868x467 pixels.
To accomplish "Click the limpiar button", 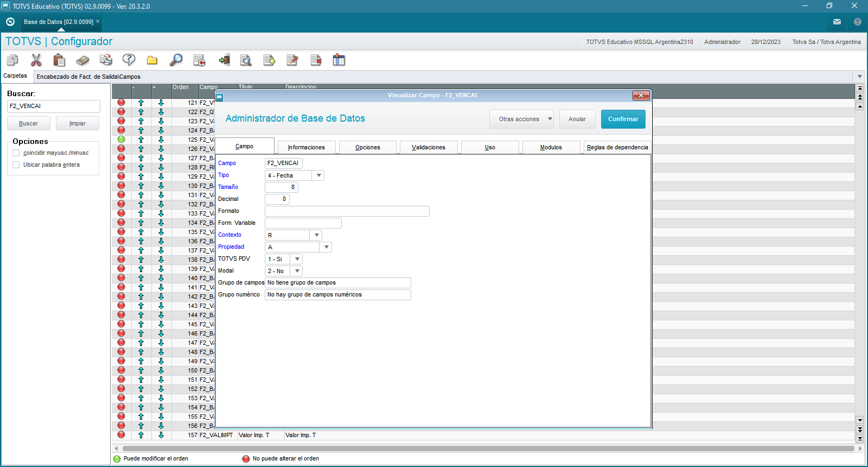I will point(78,123).
